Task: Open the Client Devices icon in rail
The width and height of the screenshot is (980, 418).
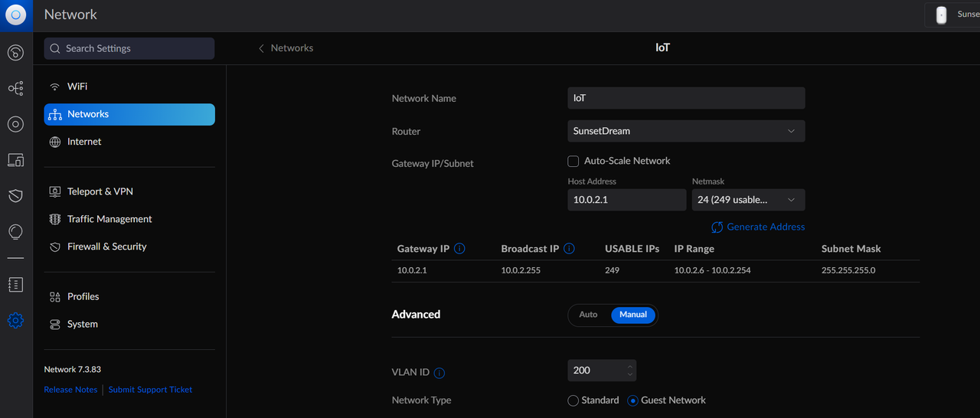Action: [x=15, y=160]
